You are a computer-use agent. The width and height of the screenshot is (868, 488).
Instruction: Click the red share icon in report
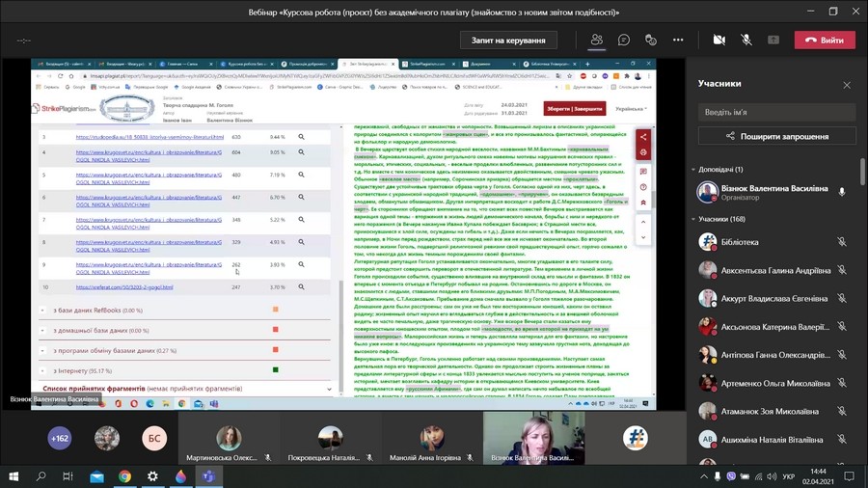(x=643, y=137)
